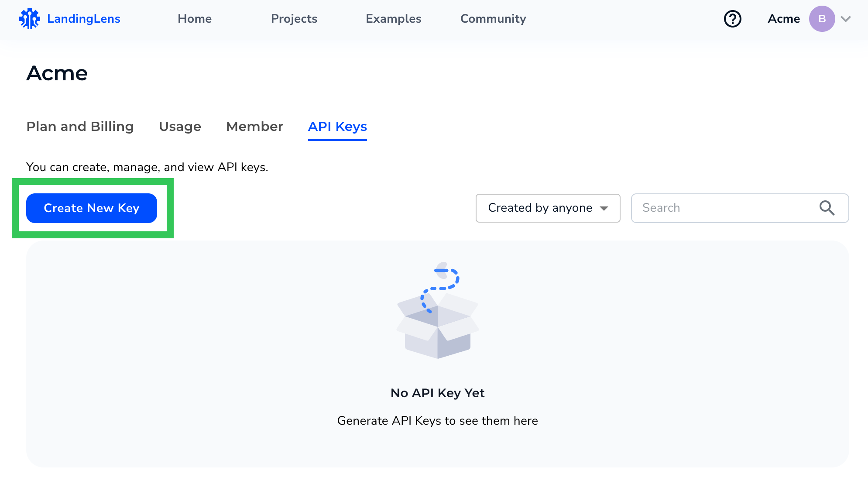Expand the account menu chevron

pyautogui.click(x=846, y=19)
